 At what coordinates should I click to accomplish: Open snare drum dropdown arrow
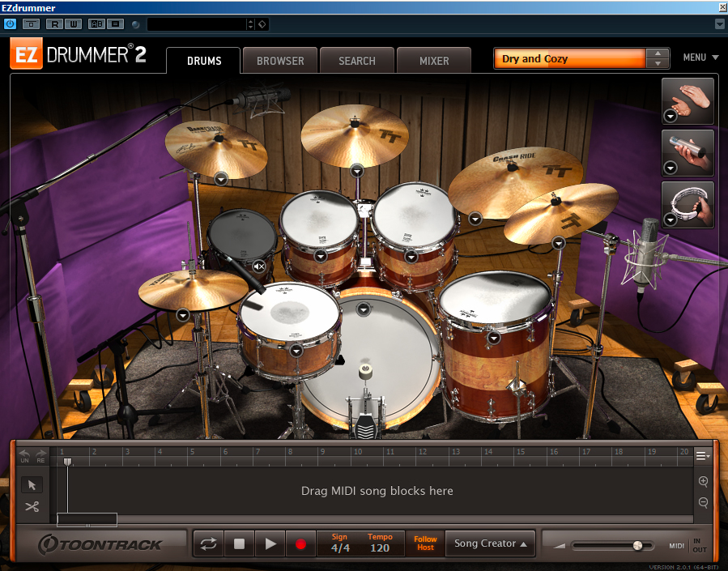click(296, 351)
